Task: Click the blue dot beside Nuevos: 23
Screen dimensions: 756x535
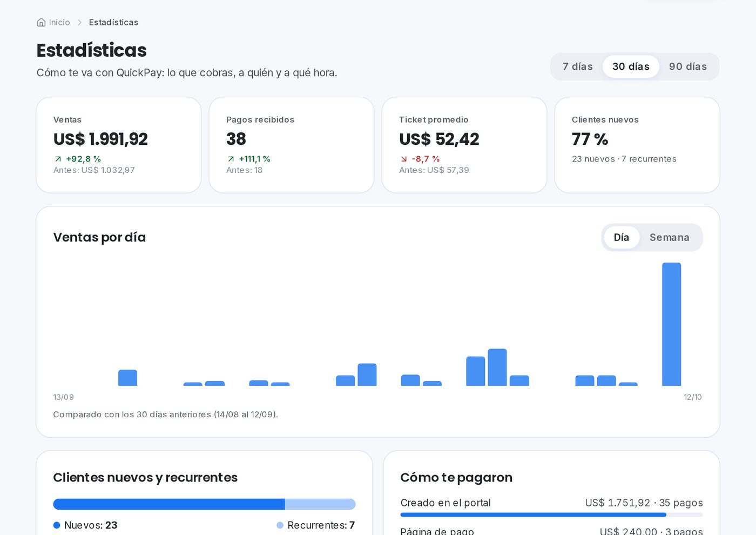Action: pyautogui.click(x=57, y=525)
